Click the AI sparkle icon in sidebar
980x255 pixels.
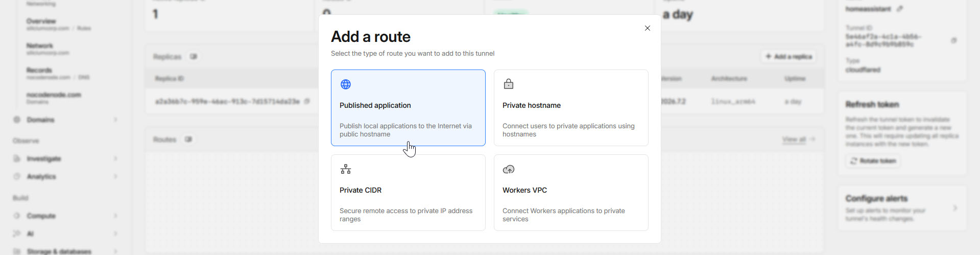click(17, 234)
